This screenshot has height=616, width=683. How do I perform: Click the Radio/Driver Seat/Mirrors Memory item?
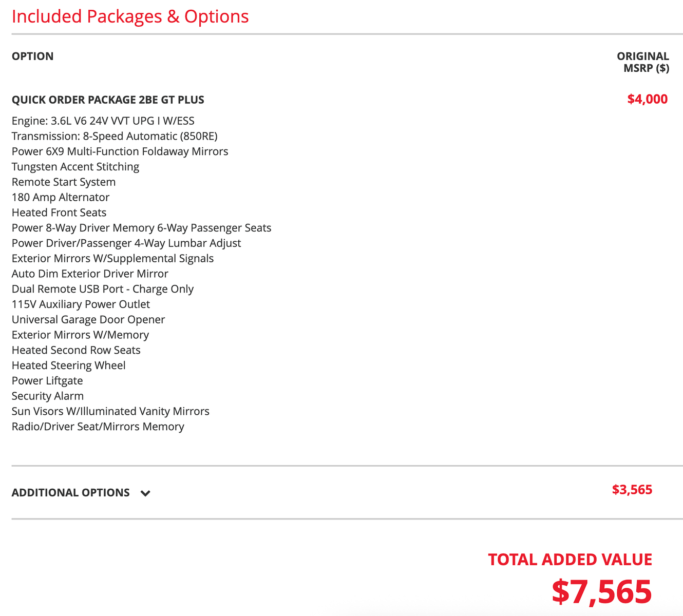98,427
